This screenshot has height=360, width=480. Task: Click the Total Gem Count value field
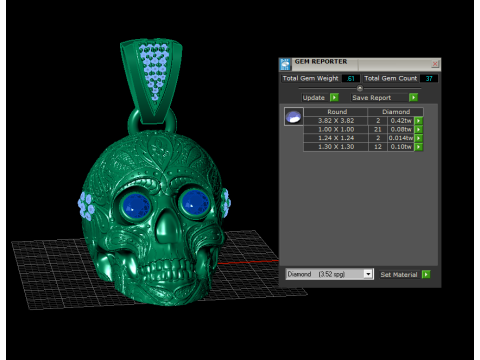pos(429,79)
